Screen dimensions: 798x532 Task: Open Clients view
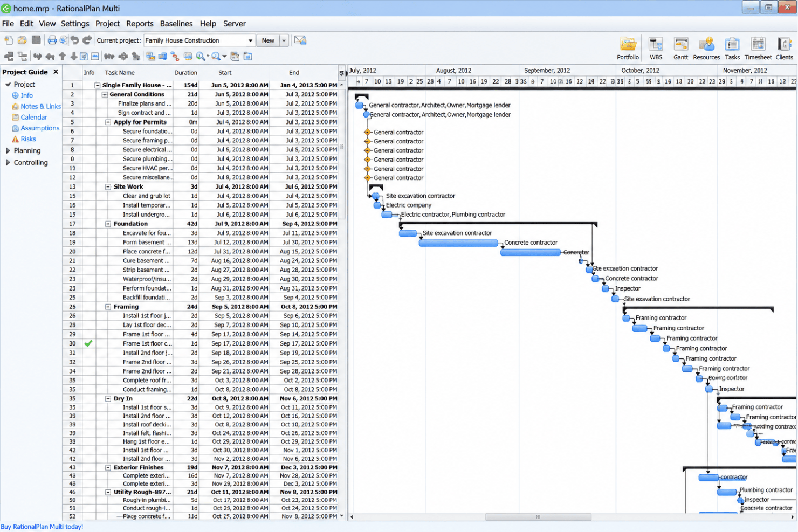[784, 49]
